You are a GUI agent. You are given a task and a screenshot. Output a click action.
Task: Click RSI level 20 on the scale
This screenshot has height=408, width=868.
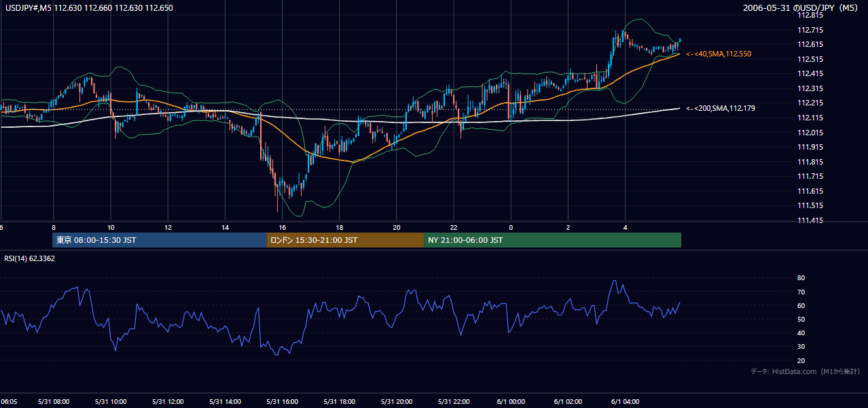coord(801,360)
